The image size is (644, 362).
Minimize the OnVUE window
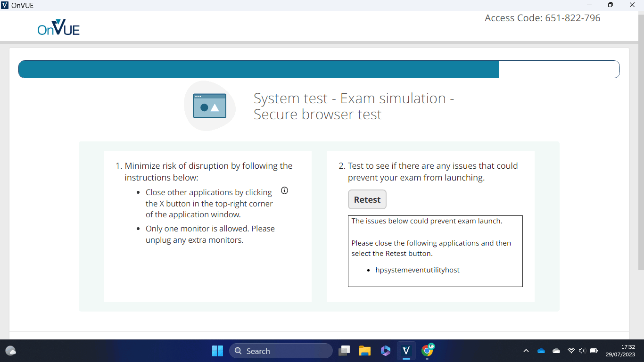pyautogui.click(x=589, y=5)
